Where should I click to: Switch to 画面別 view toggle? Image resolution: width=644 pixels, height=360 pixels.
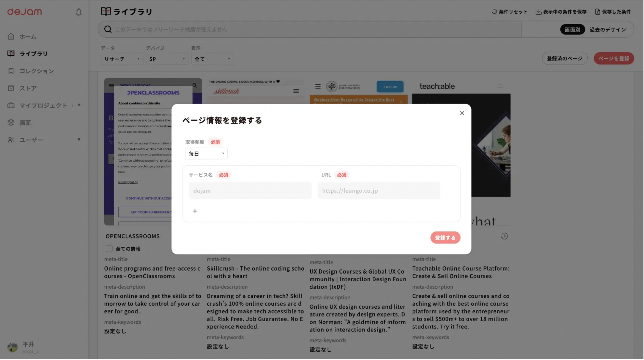tap(572, 30)
